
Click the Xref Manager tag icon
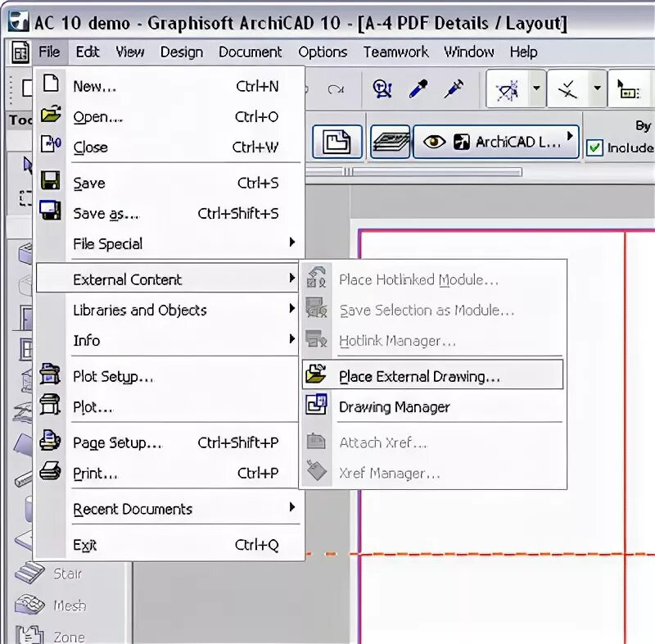(x=316, y=470)
